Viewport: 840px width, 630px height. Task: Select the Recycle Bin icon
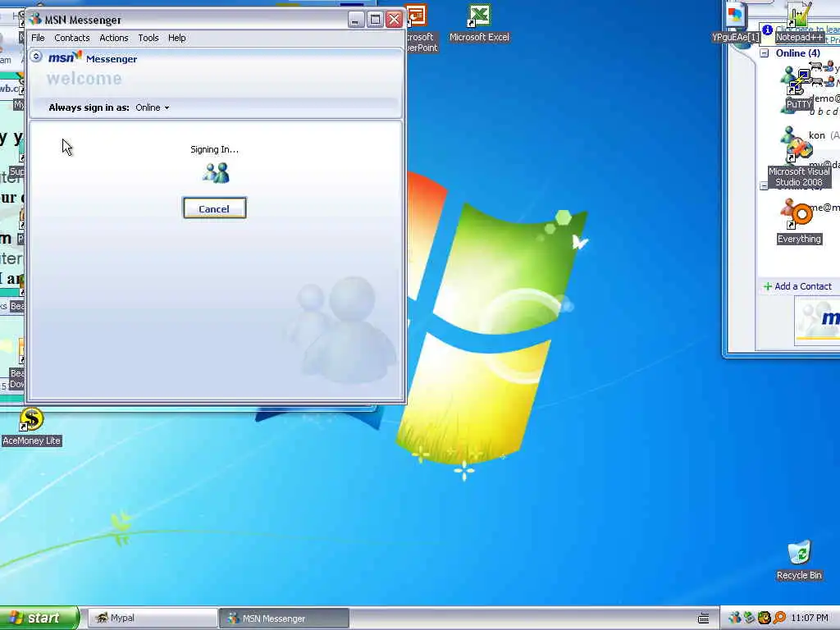coord(799,560)
